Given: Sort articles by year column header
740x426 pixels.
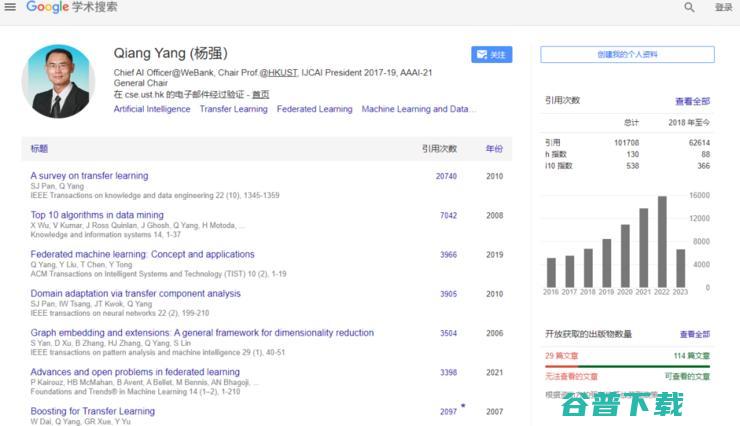Looking at the screenshot, I should [494, 149].
